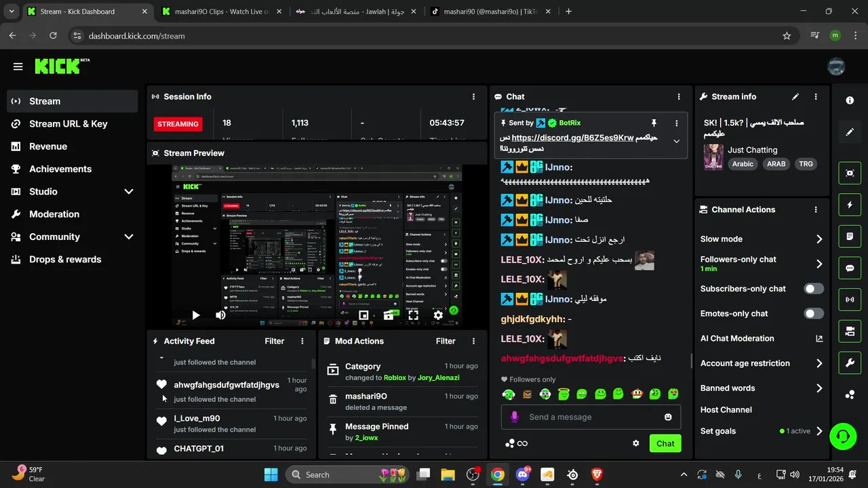Open Achievements in the sidebar
This screenshot has width=868, height=488.
(72, 169)
